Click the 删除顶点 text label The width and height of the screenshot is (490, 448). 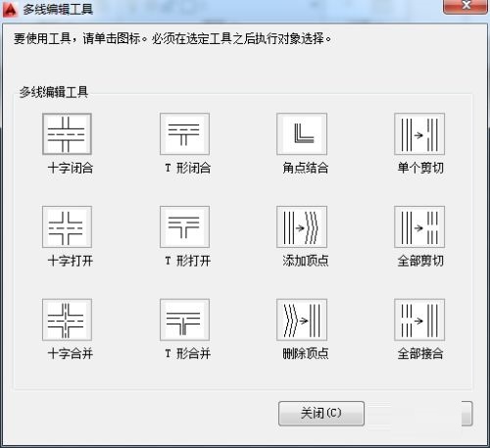[x=306, y=354]
